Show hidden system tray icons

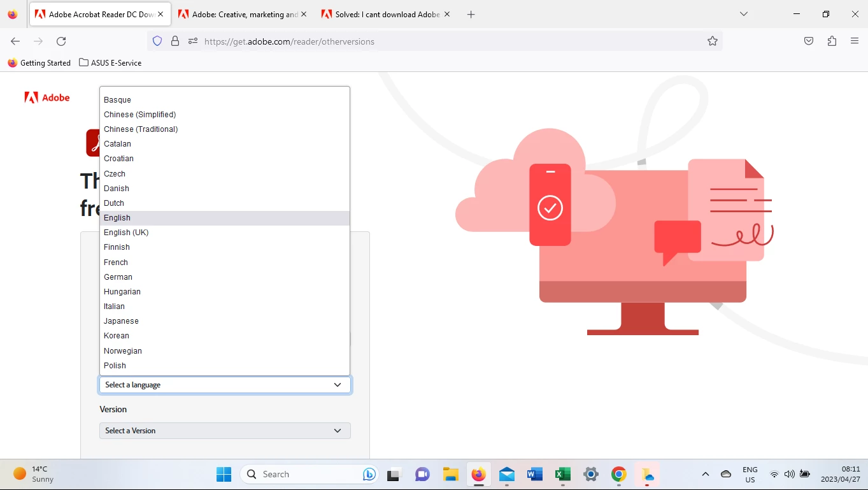coord(705,474)
